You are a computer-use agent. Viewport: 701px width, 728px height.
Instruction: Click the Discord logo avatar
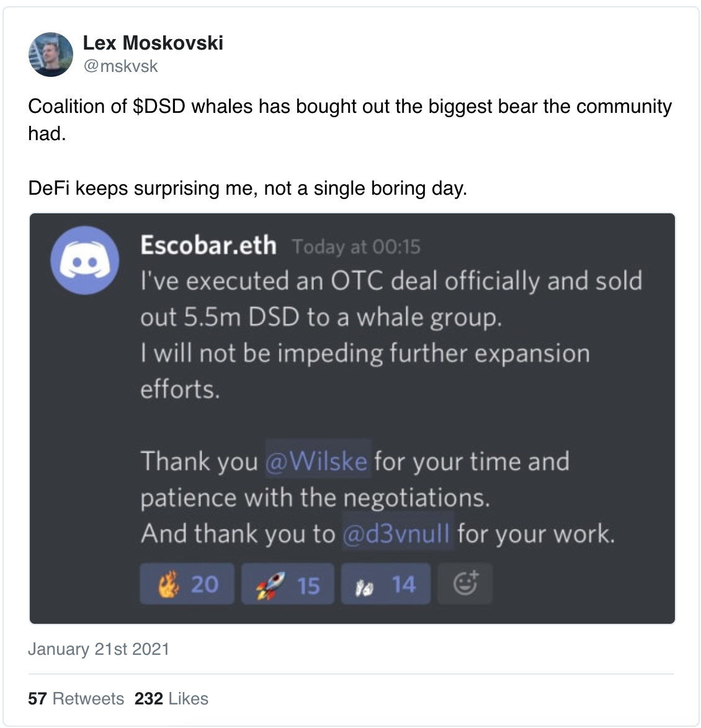coord(84,260)
